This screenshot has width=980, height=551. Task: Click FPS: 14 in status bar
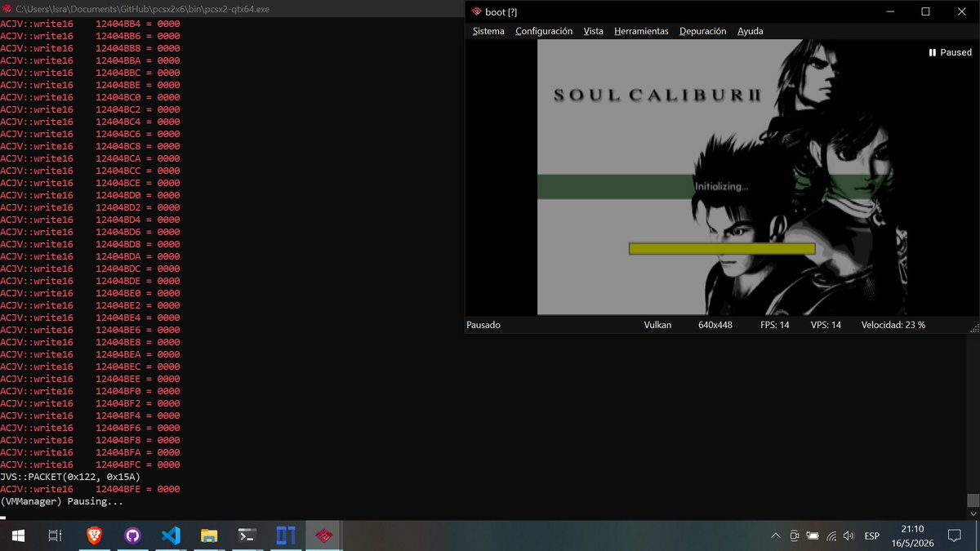coord(775,325)
